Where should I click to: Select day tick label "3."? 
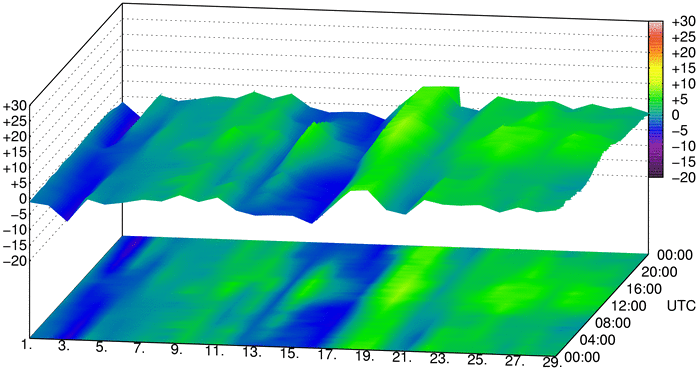pyautogui.click(x=64, y=346)
